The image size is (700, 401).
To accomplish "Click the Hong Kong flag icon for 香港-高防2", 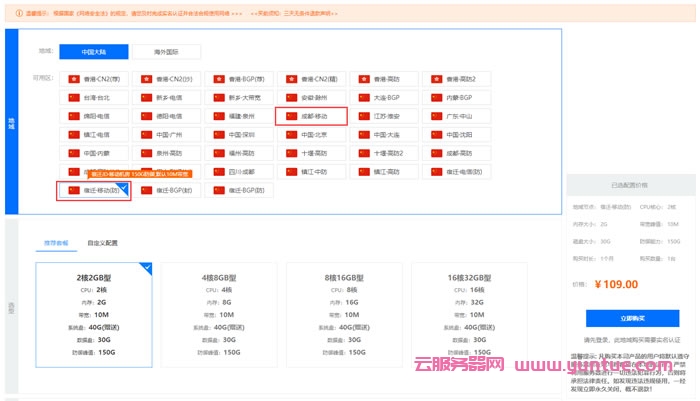I will point(434,79).
